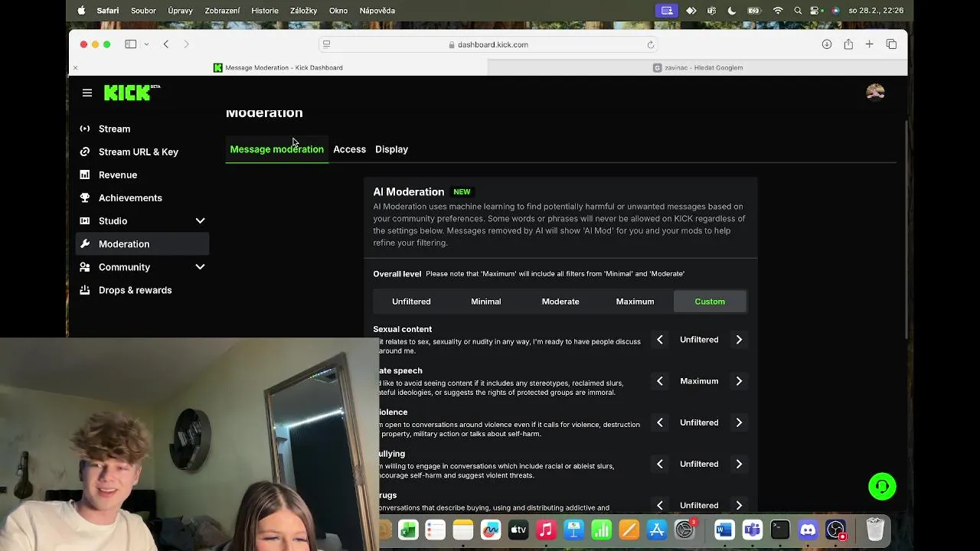
Task: Open a new tab with the plus icon
Action: (x=870, y=44)
